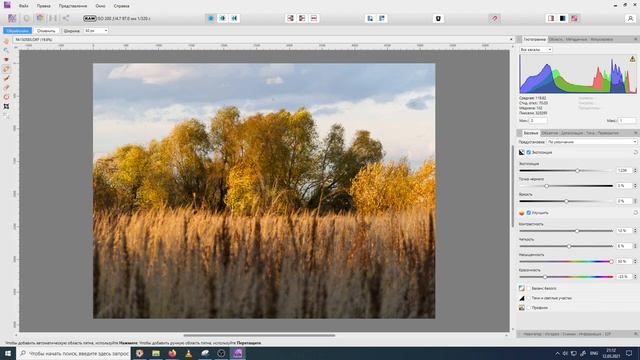This screenshot has height=360, width=640.
Task: Open the Предустановка preset dropdown
Action: click(x=592, y=142)
